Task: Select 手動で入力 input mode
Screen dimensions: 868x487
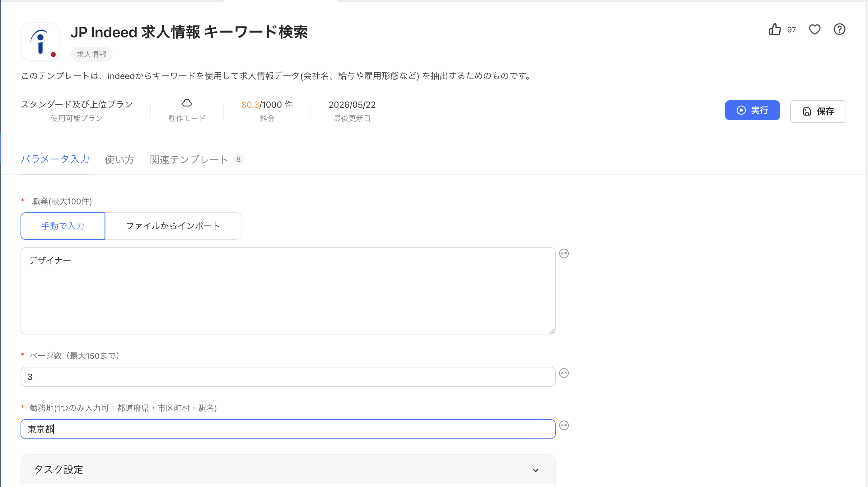Action: tap(63, 226)
